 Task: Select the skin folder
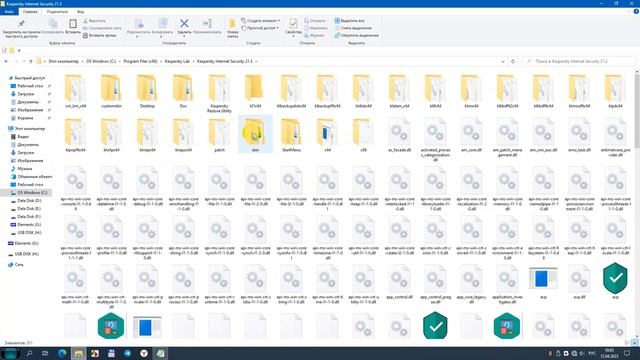(x=256, y=134)
